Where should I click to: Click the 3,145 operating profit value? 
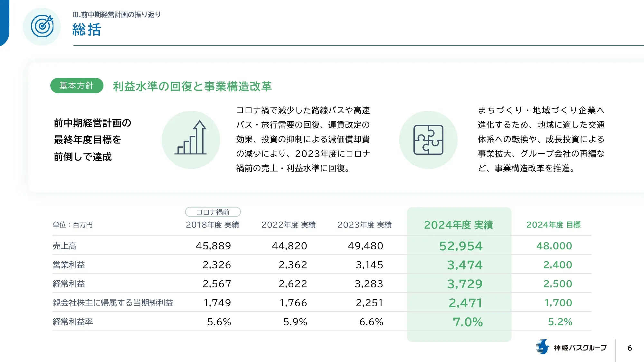pos(369,265)
